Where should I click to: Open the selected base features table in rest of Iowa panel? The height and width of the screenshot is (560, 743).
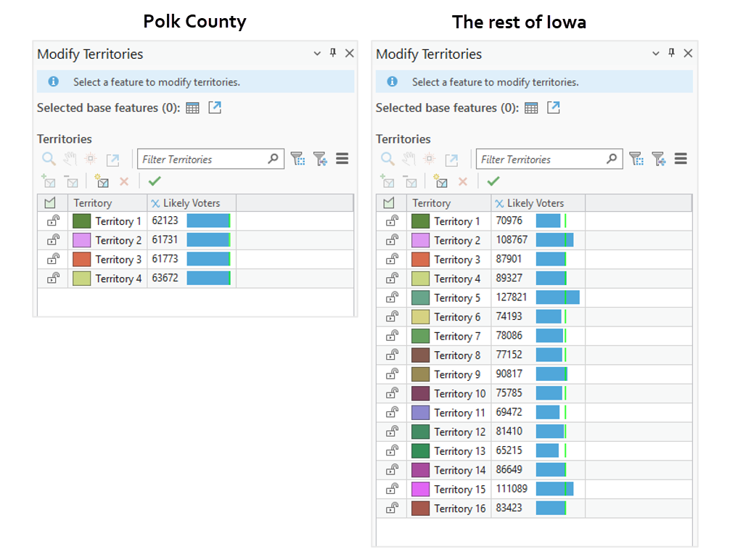pos(531,108)
